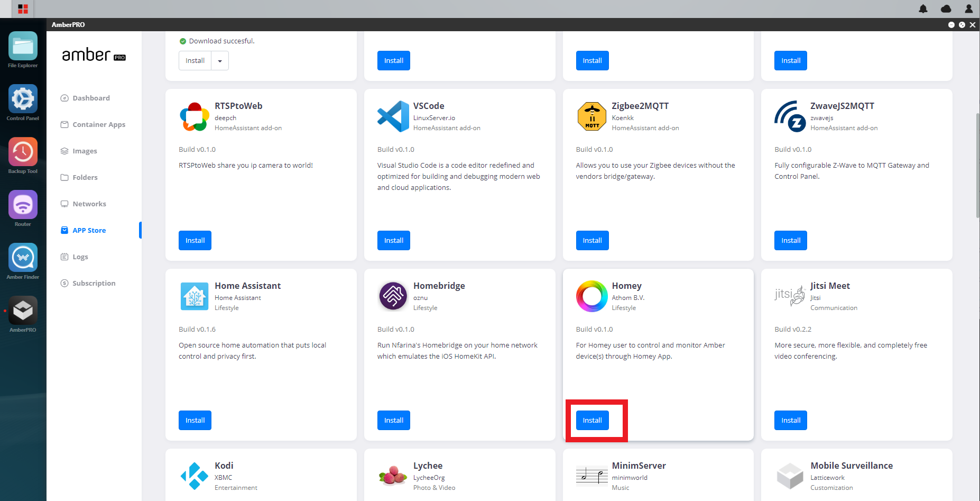Click the XBMC author link

tap(223, 478)
